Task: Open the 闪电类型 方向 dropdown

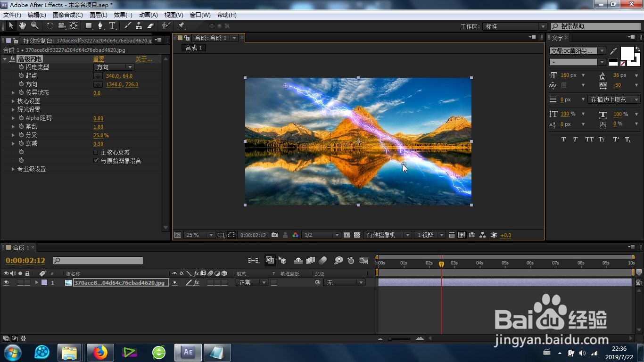Action: (x=114, y=67)
